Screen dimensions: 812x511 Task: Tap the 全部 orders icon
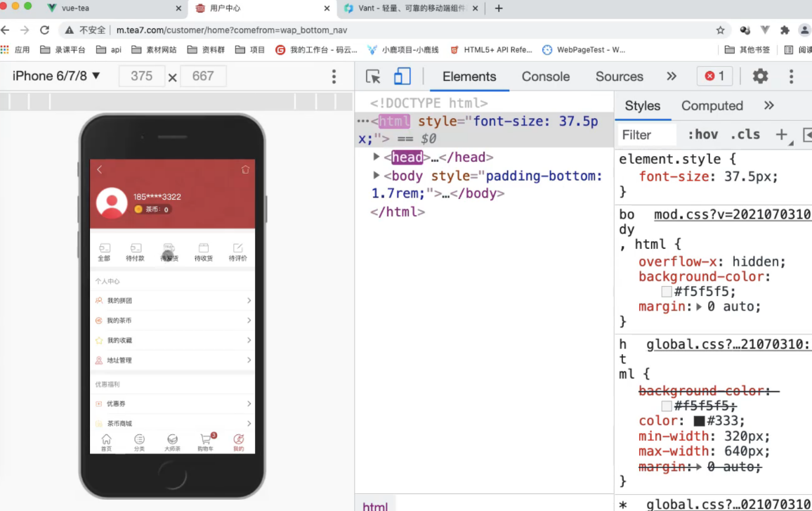point(105,252)
